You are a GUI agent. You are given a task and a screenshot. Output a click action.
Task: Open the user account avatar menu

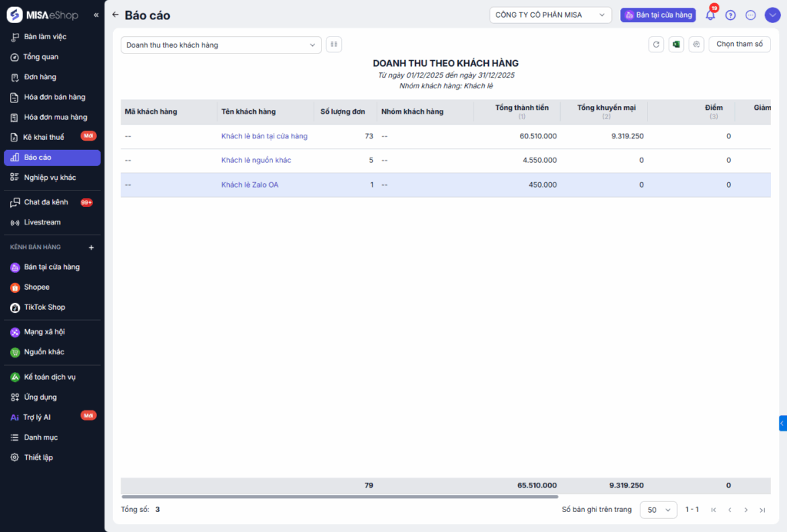(x=772, y=15)
